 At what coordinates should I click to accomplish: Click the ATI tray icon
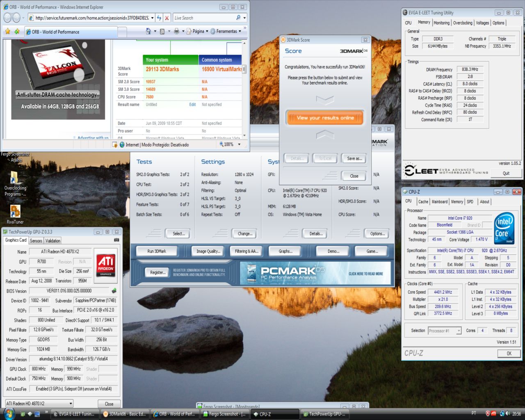494,413
